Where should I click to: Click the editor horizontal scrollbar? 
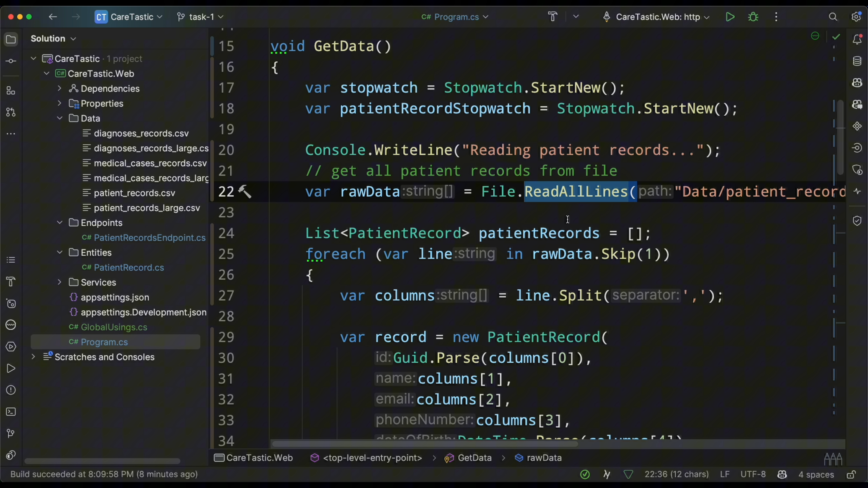[x=425, y=444]
